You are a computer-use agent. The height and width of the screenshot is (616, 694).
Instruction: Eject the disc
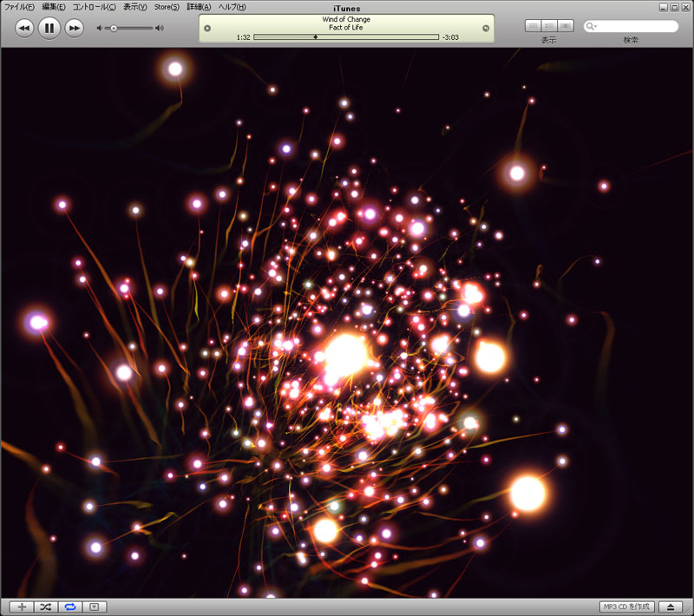click(x=671, y=606)
